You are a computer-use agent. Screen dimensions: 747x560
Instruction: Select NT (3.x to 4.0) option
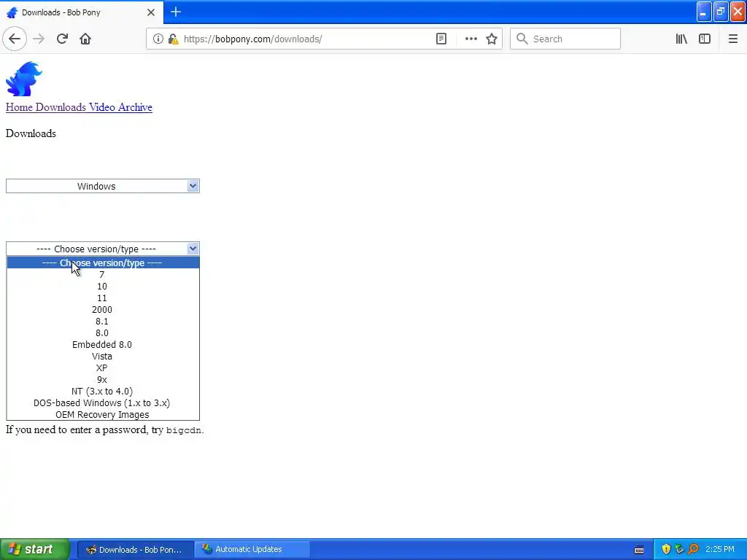point(102,392)
